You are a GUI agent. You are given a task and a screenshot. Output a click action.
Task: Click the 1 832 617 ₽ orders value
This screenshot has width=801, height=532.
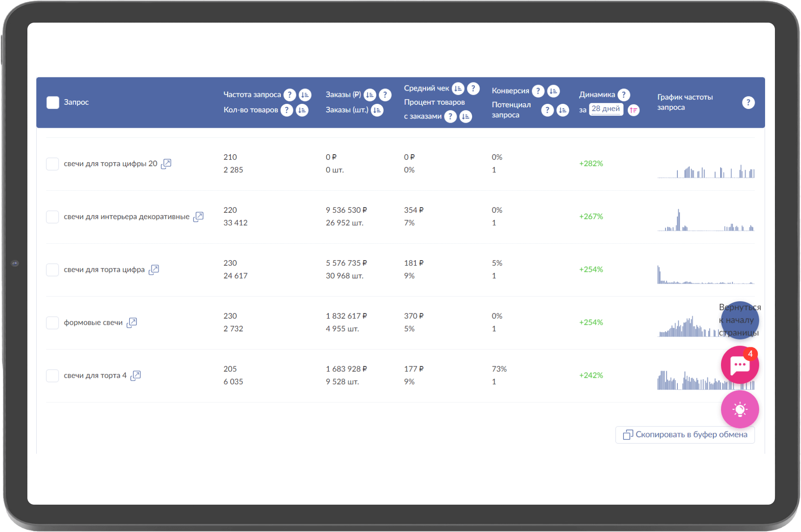[x=346, y=316]
